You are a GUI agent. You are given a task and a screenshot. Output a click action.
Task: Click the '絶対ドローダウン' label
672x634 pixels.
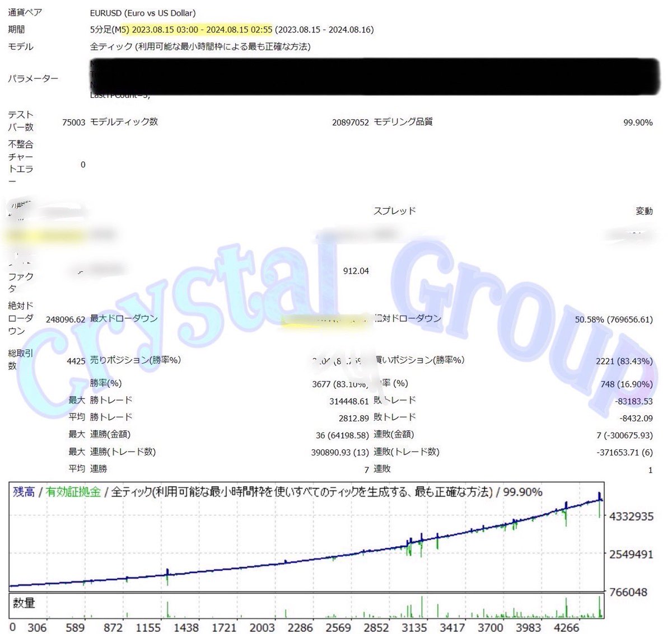[21, 318]
